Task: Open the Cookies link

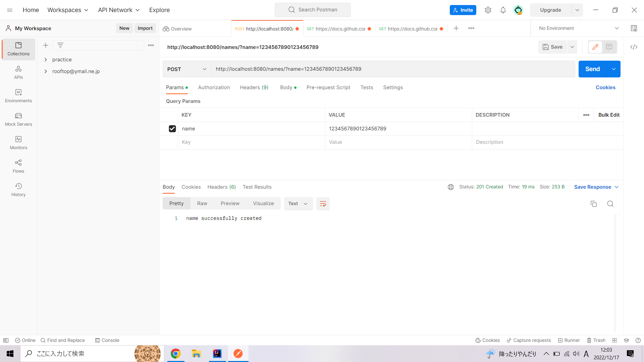Action: 605,87
